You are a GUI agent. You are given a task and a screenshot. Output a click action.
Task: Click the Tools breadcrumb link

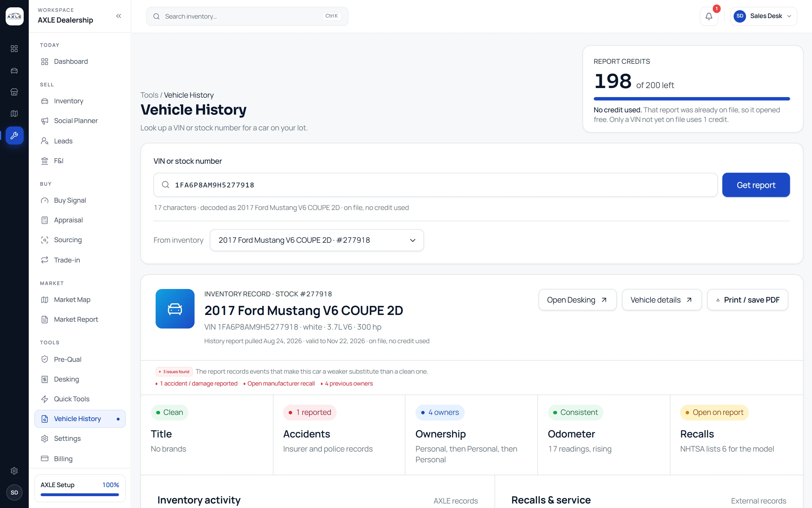pyautogui.click(x=149, y=95)
